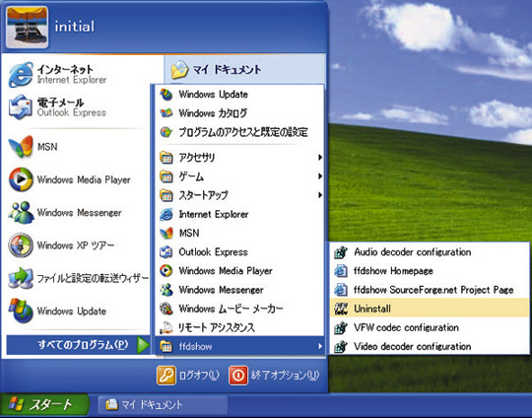Switch to マイ ドキュメント taskbar window
The width and height of the screenshot is (532, 418).
(x=163, y=405)
